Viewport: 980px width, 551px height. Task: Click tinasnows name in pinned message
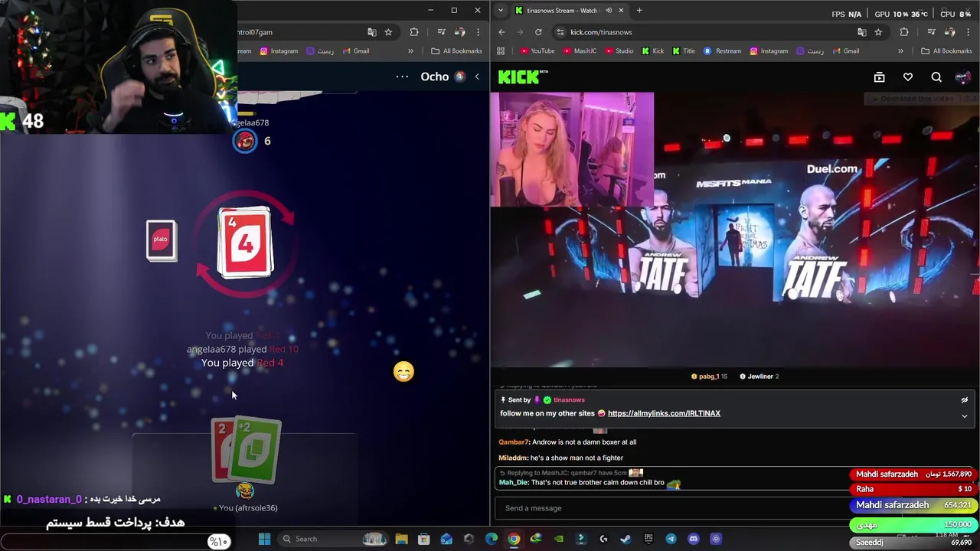point(569,400)
